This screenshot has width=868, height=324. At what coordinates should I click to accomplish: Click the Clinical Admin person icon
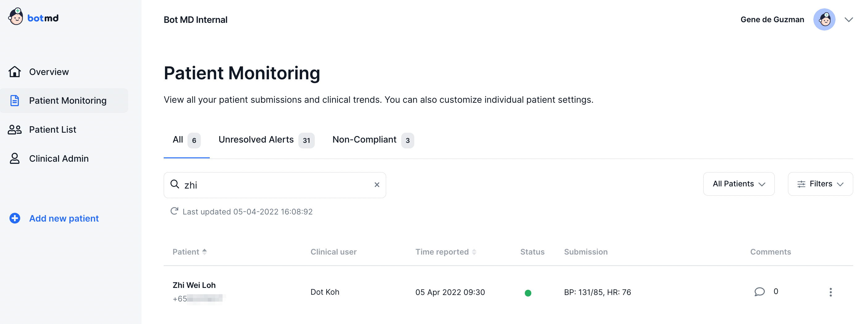click(x=15, y=159)
